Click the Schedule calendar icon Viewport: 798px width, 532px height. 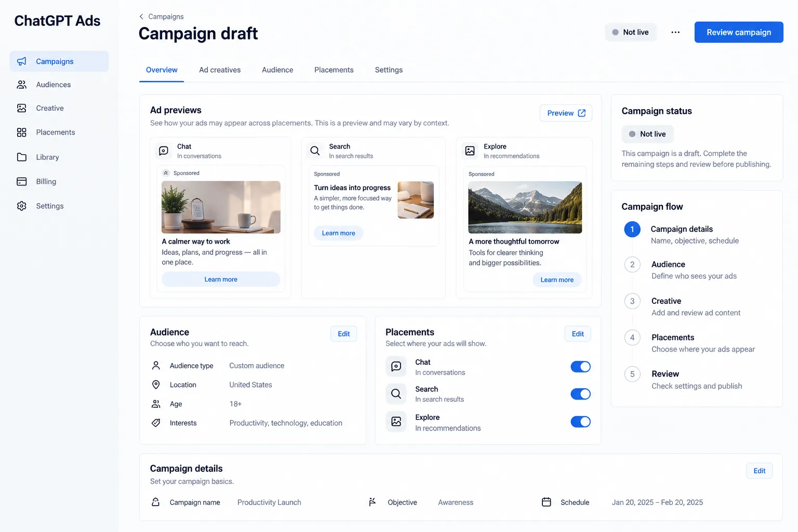pyautogui.click(x=547, y=502)
